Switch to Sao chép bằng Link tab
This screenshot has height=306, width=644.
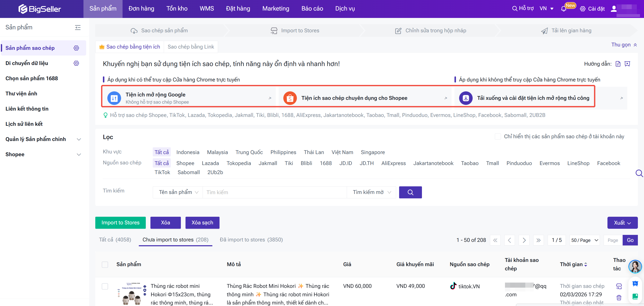[x=191, y=47]
